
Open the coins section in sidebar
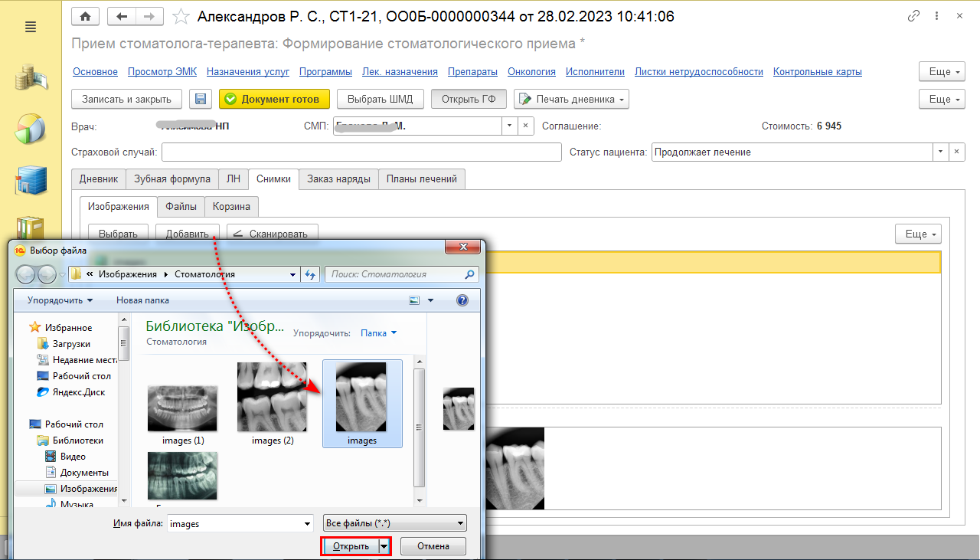coord(31,79)
